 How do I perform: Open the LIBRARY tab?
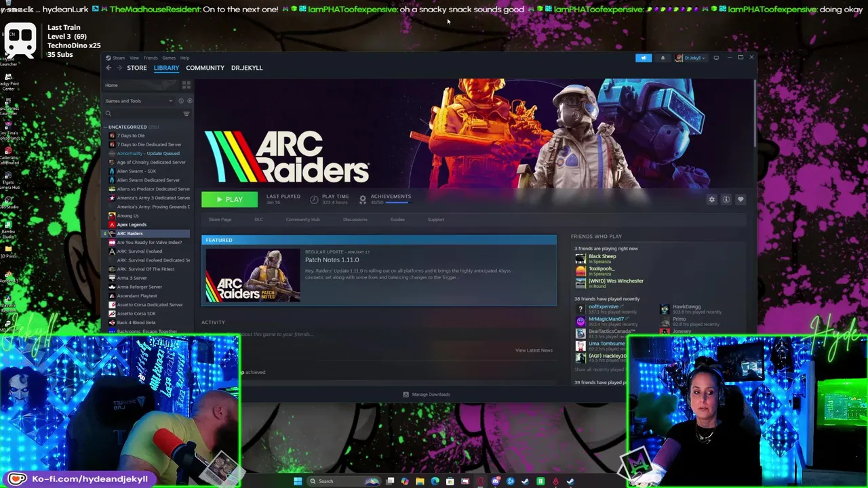(166, 68)
